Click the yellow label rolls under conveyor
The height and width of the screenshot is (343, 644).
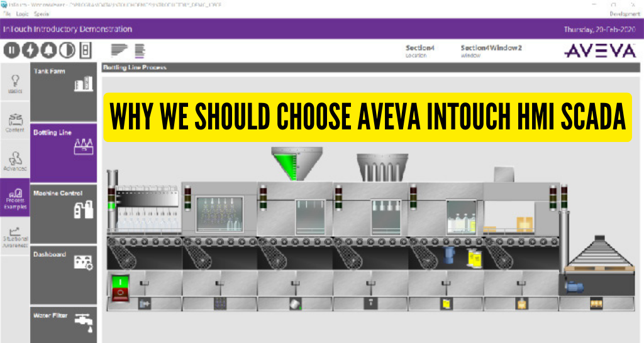tap(475, 258)
